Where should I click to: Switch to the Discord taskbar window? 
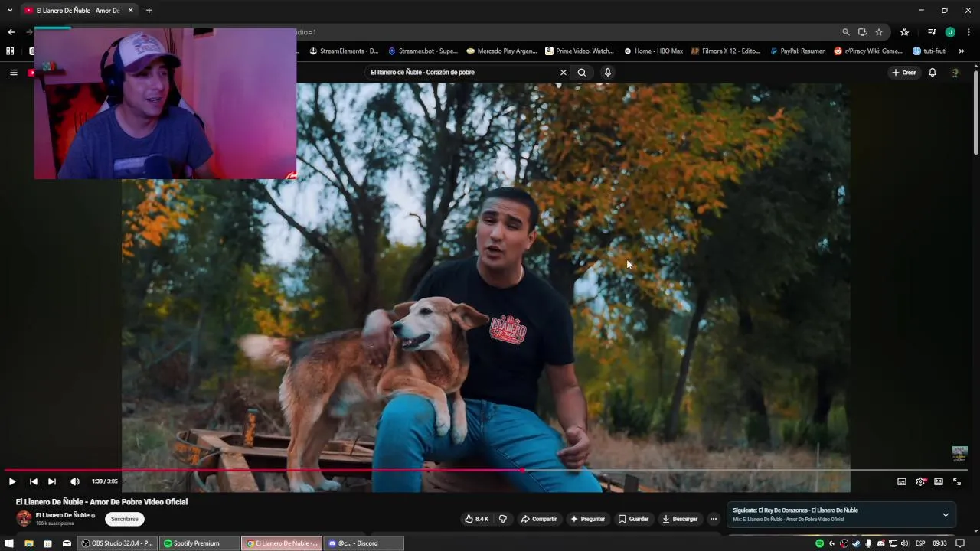click(363, 543)
